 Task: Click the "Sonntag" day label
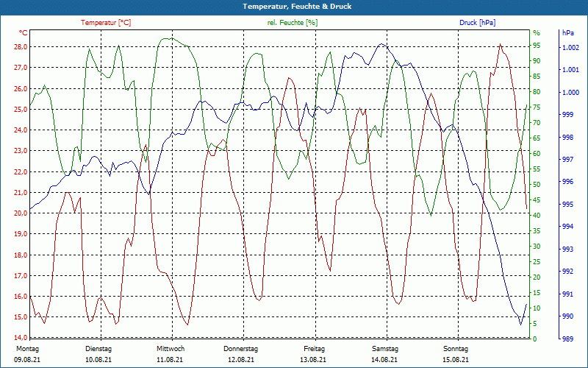(x=456, y=349)
